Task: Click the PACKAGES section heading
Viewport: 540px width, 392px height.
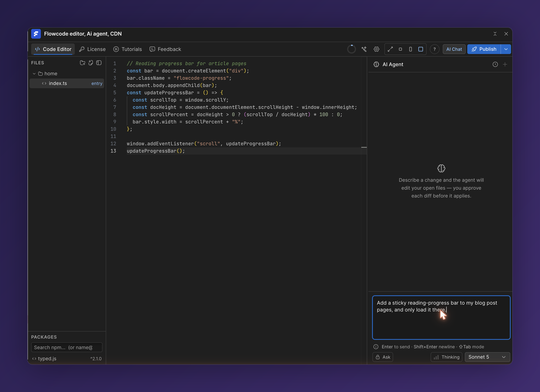Action: (x=44, y=337)
